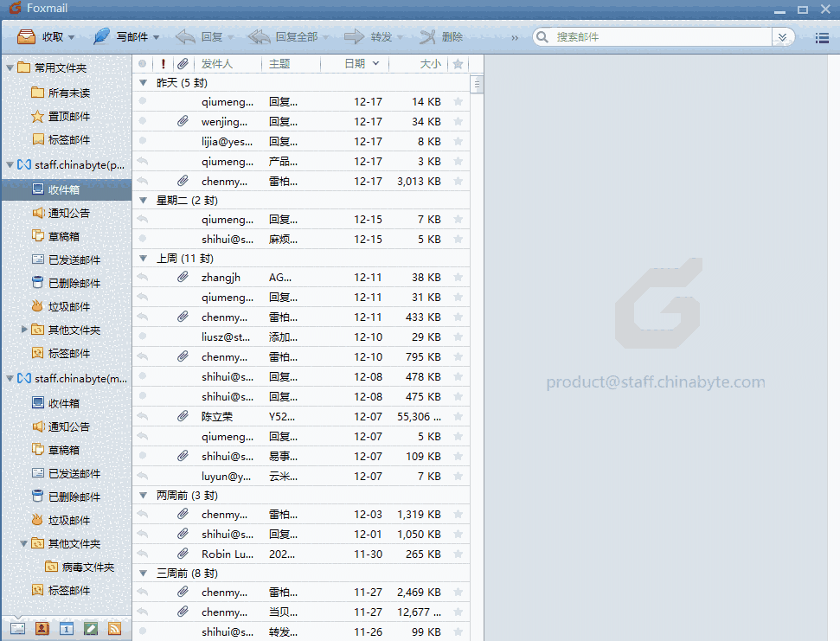Viewport: 840px width, 641px height.
Task: Select the notes icon in bottom panel
Action: 90,628
